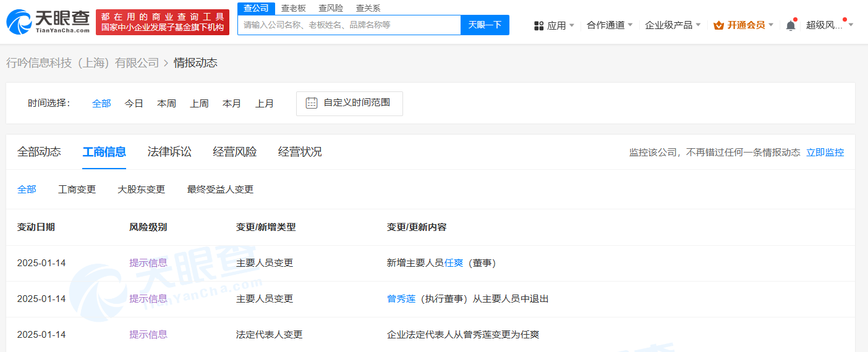
Task: Click 提示信息 in the 法定代表人变更 row
Action: tap(148, 335)
